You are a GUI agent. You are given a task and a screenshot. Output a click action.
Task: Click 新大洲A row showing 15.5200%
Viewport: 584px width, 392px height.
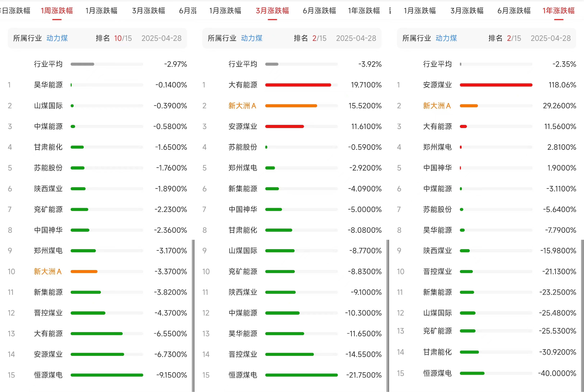(292, 106)
